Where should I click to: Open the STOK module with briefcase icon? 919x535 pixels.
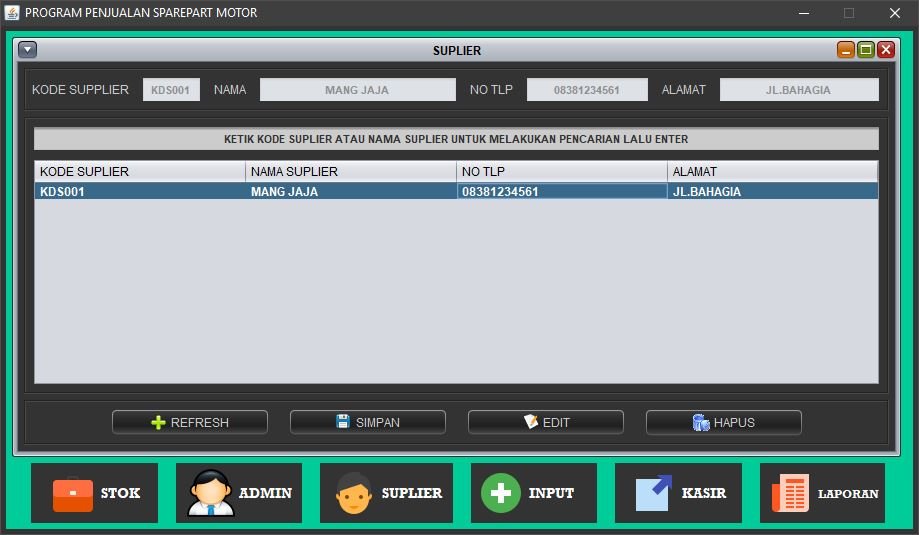coord(94,493)
